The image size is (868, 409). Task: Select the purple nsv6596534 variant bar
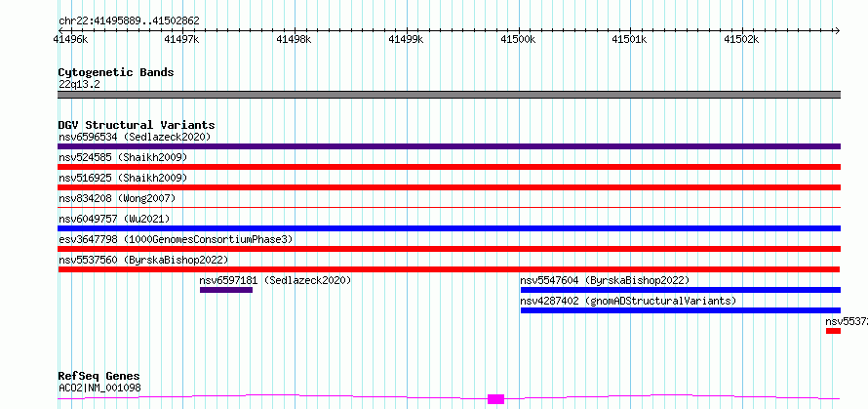click(449, 146)
